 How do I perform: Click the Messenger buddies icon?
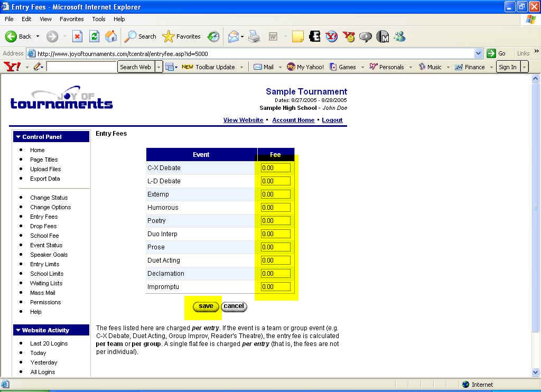coord(399,36)
